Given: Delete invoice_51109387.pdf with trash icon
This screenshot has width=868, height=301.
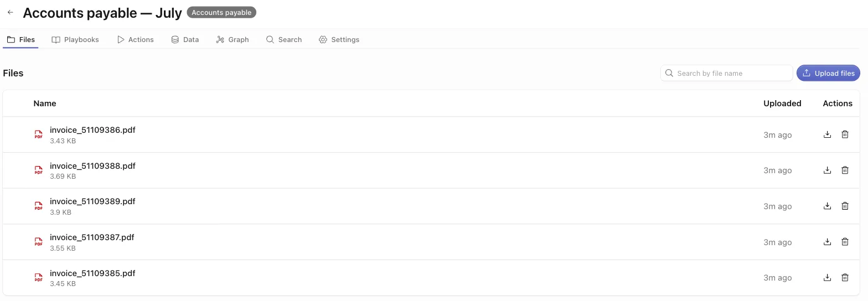Looking at the screenshot, I should point(845,242).
